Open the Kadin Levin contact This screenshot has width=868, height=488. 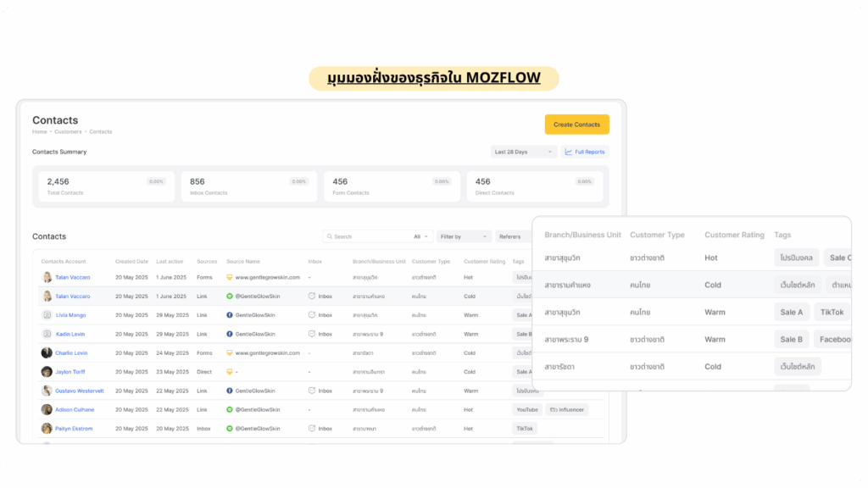(70, 334)
